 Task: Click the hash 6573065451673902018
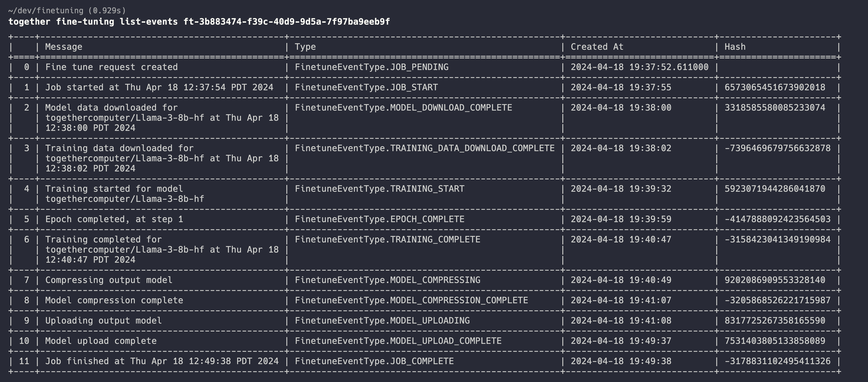coord(775,87)
